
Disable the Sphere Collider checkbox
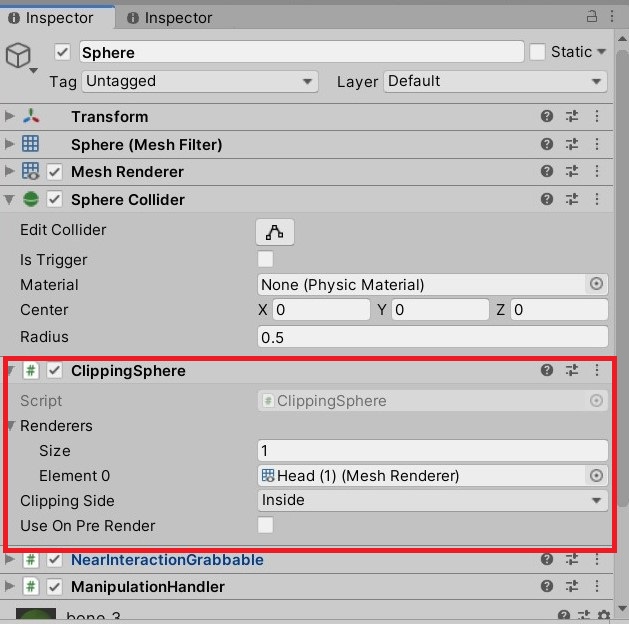tap(55, 199)
